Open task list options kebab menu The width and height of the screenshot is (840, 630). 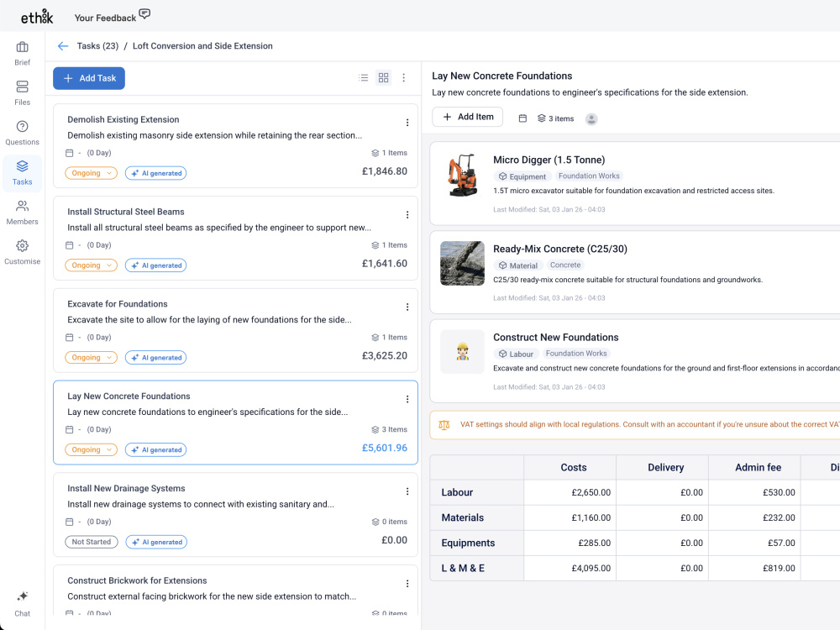(404, 78)
